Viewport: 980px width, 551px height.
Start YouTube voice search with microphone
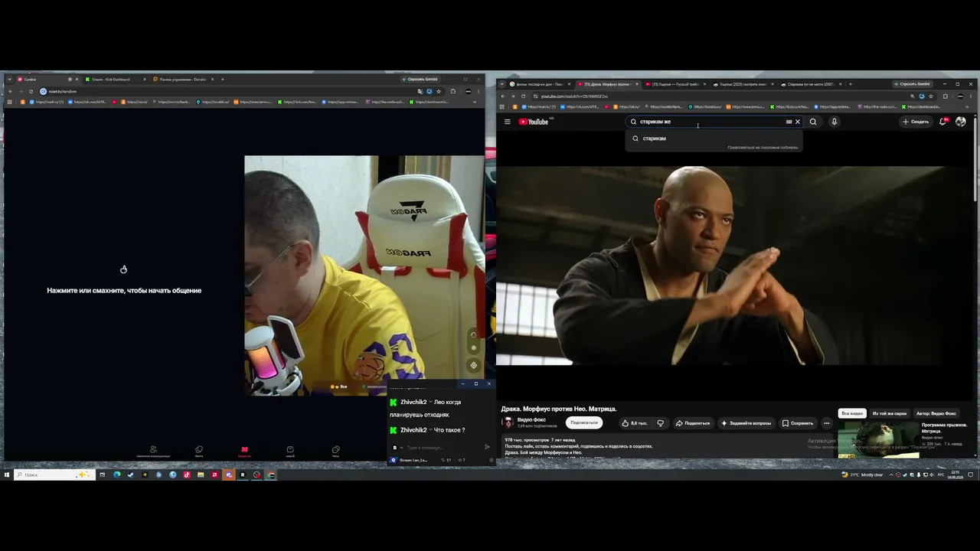click(x=834, y=122)
